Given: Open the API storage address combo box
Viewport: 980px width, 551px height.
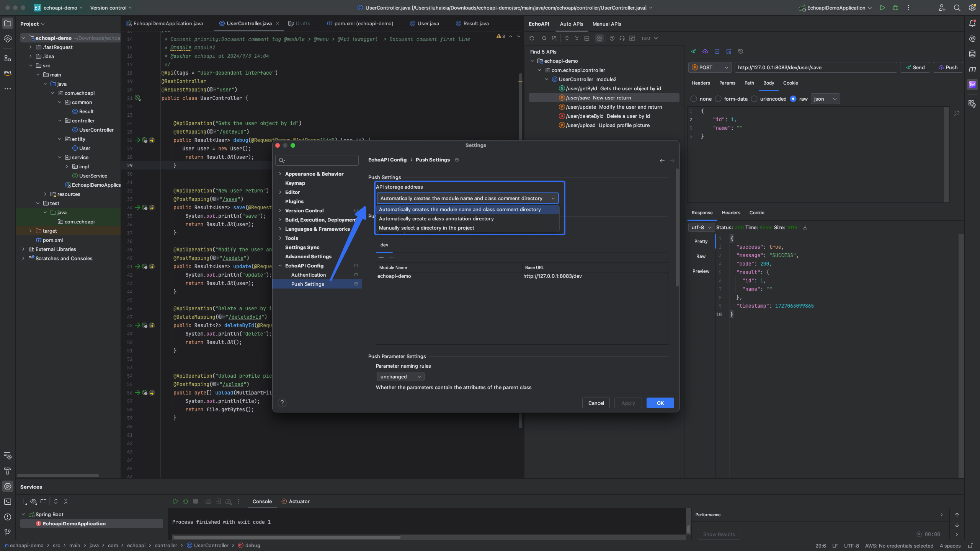Looking at the screenshot, I should pyautogui.click(x=467, y=198).
